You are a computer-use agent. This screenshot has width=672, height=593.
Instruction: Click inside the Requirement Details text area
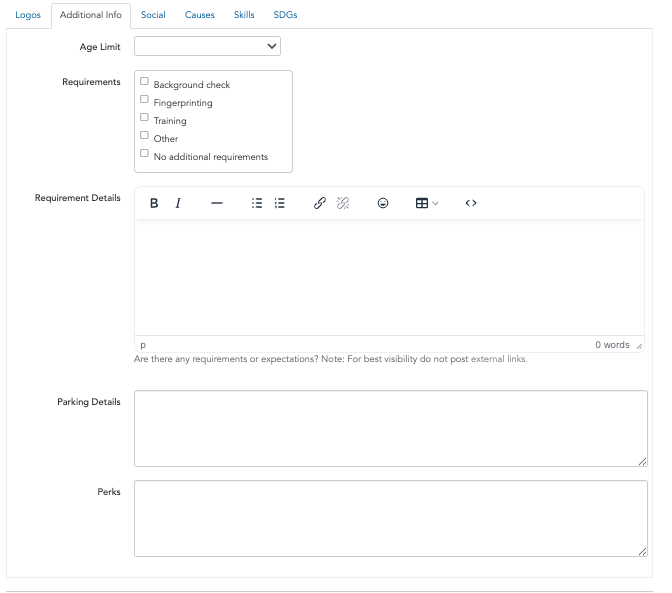tap(389, 277)
